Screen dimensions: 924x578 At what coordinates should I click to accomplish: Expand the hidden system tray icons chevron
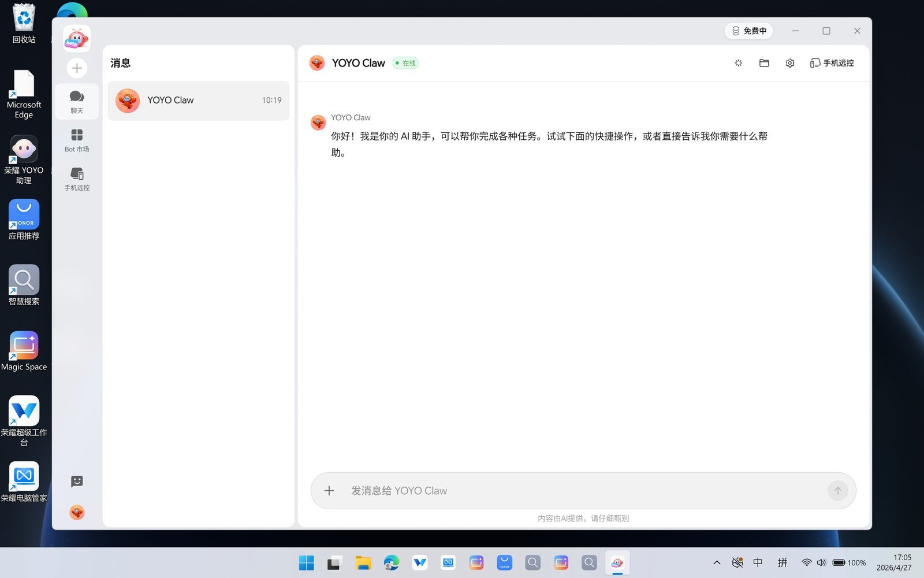point(717,562)
